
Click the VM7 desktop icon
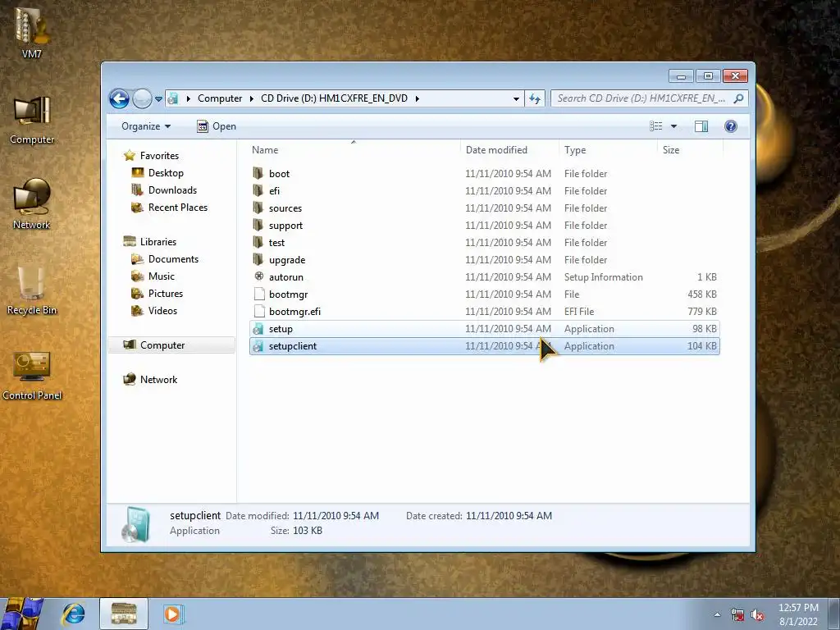[x=32, y=31]
